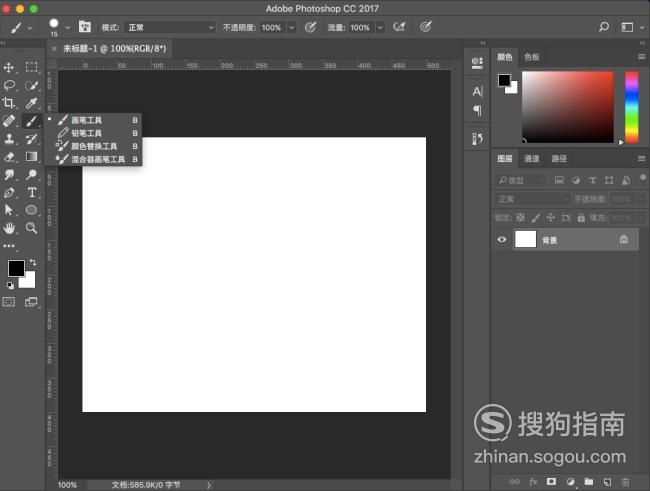The height and width of the screenshot is (491, 650).
Task: Open the layers panel options menu
Action: tap(641, 158)
